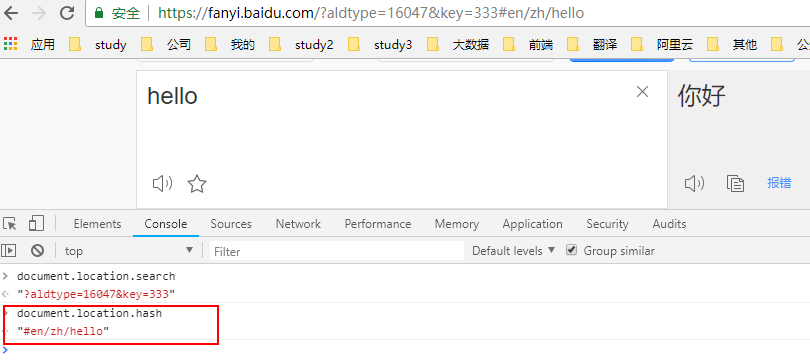Switch to the Sources tab
The image size is (810, 362).
[x=231, y=224]
